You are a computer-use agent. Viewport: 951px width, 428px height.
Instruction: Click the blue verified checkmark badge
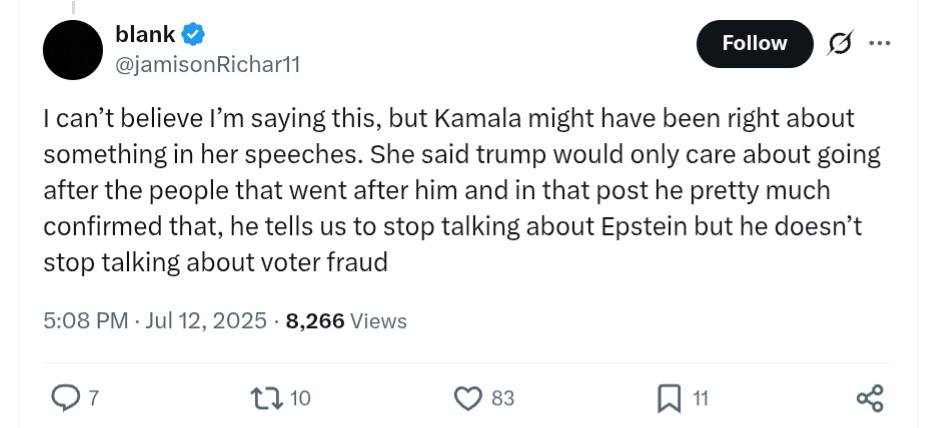click(x=194, y=36)
